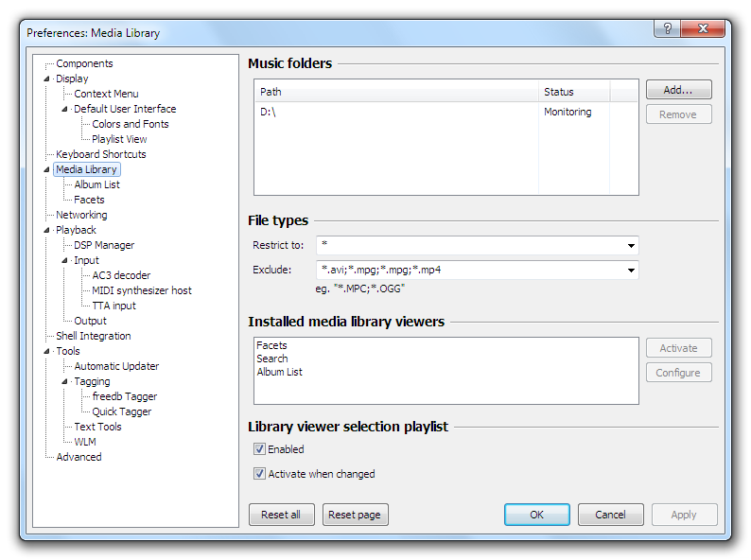
Task: Select Components in the preferences tree
Action: [x=84, y=64]
